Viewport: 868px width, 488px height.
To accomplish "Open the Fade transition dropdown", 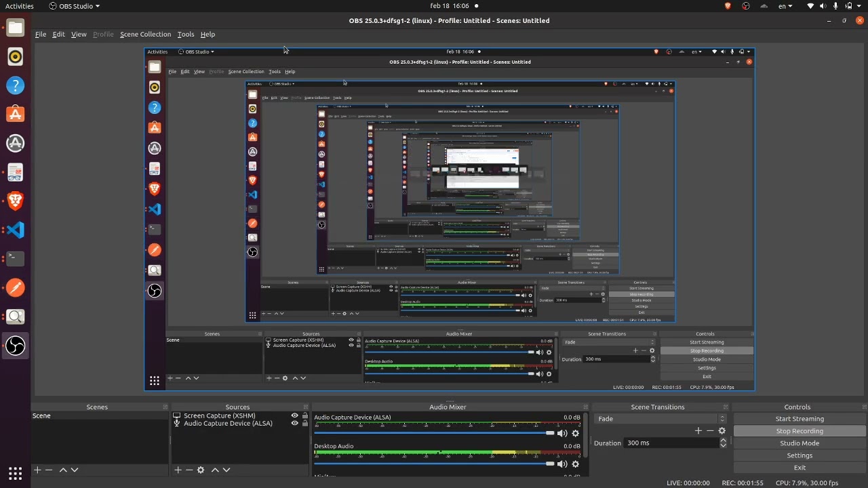I will (x=661, y=419).
